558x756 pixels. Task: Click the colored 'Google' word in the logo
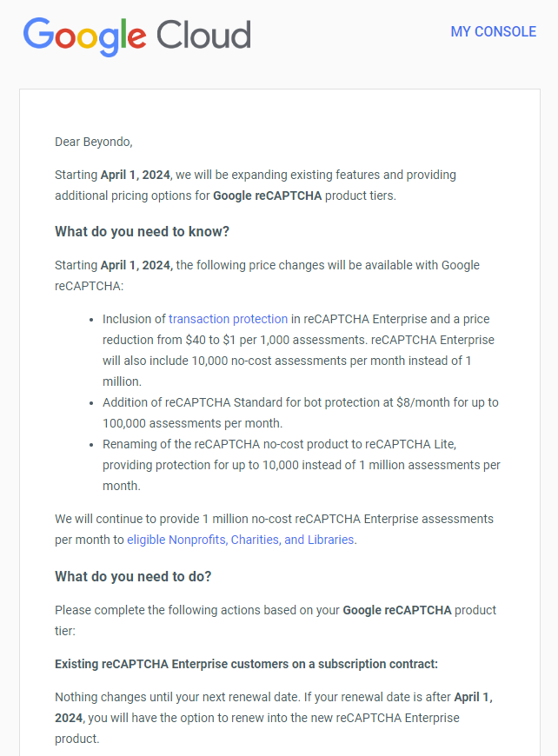[84, 36]
